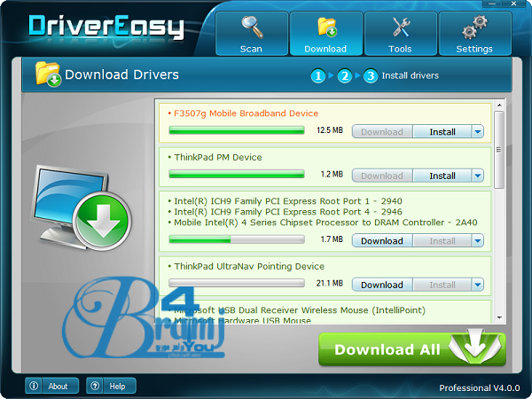
Task: Open dropdown arrow for ThinkPad UltraNav Pointing Device
Action: (x=478, y=285)
